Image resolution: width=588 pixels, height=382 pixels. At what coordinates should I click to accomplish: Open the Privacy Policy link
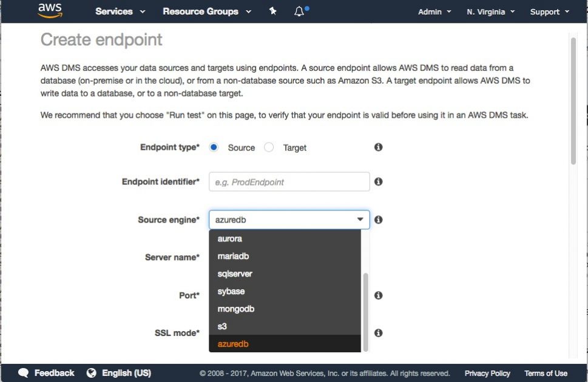(x=487, y=373)
